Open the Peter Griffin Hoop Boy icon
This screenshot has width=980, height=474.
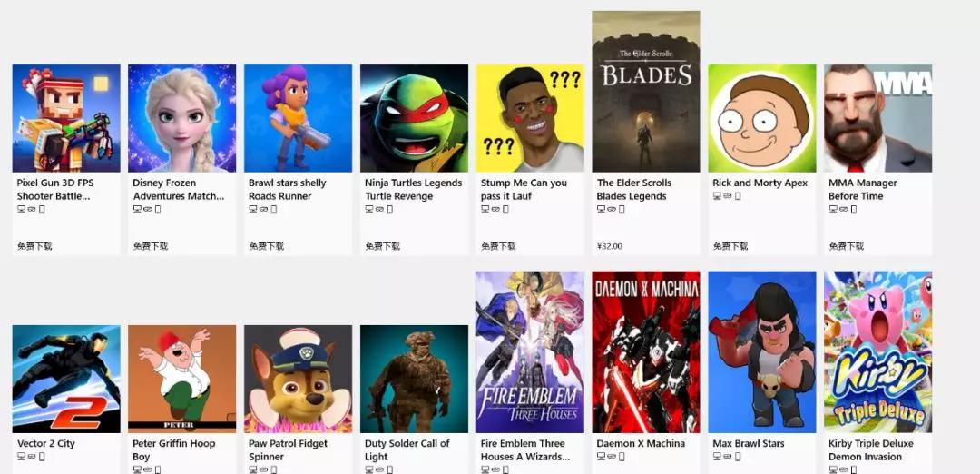pyautogui.click(x=181, y=379)
